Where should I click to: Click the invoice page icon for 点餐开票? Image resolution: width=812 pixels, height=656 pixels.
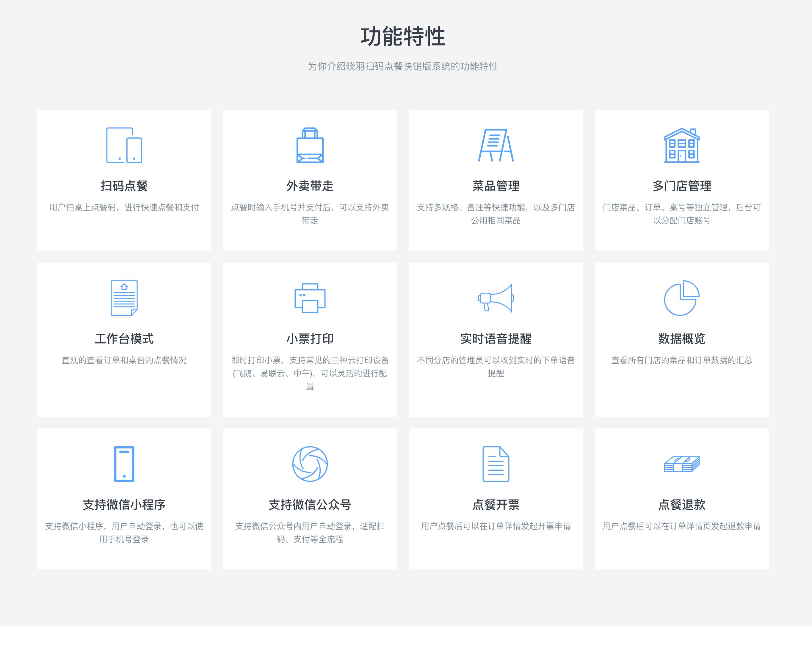point(496,464)
